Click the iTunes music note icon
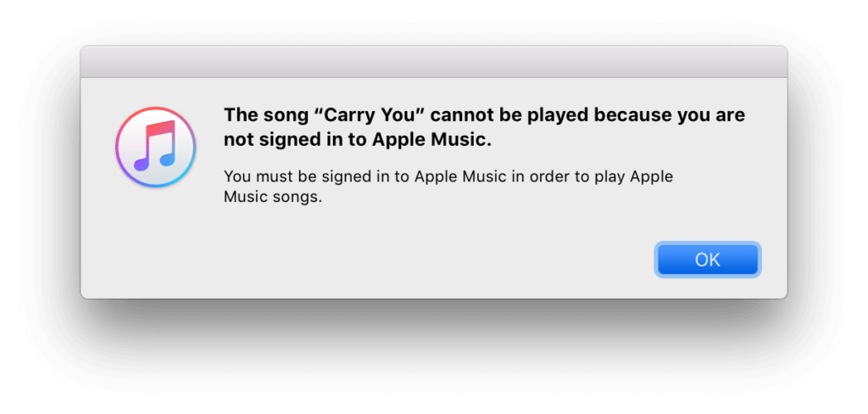868x414 pixels. point(155,147)
